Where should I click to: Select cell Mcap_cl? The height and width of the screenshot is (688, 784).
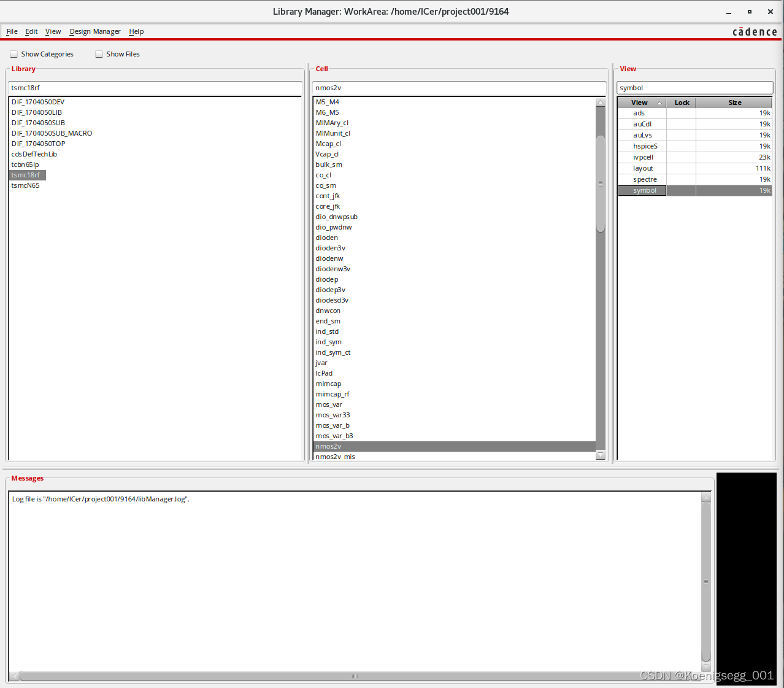pos(328,144)
